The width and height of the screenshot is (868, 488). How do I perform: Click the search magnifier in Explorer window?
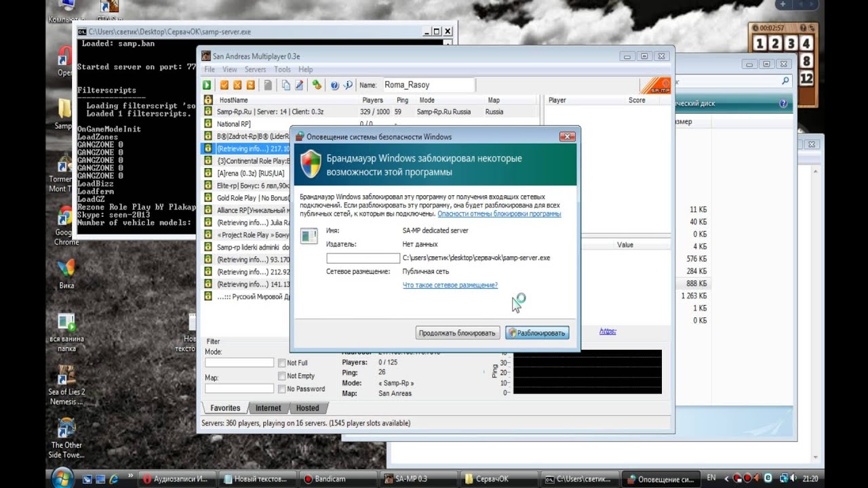785,81
